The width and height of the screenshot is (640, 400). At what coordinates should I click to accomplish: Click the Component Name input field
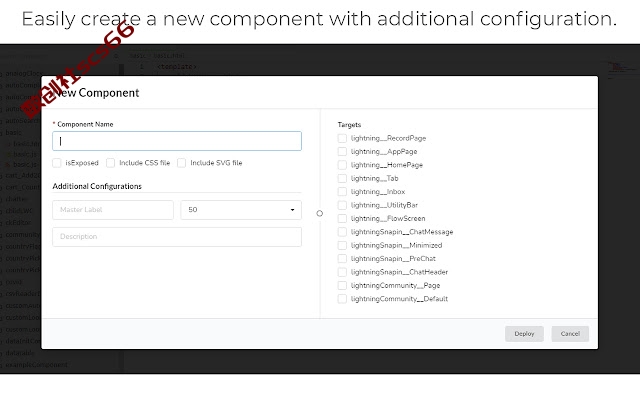177,141
